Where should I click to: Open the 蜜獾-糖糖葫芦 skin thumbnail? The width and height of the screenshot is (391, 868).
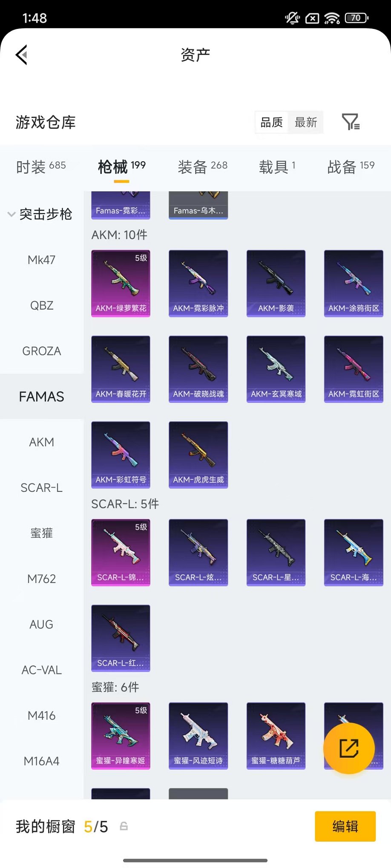point(276,736)
